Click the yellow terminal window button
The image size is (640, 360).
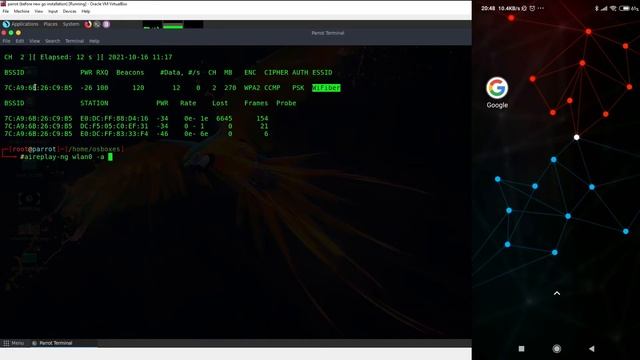click(x=18, y=33)
